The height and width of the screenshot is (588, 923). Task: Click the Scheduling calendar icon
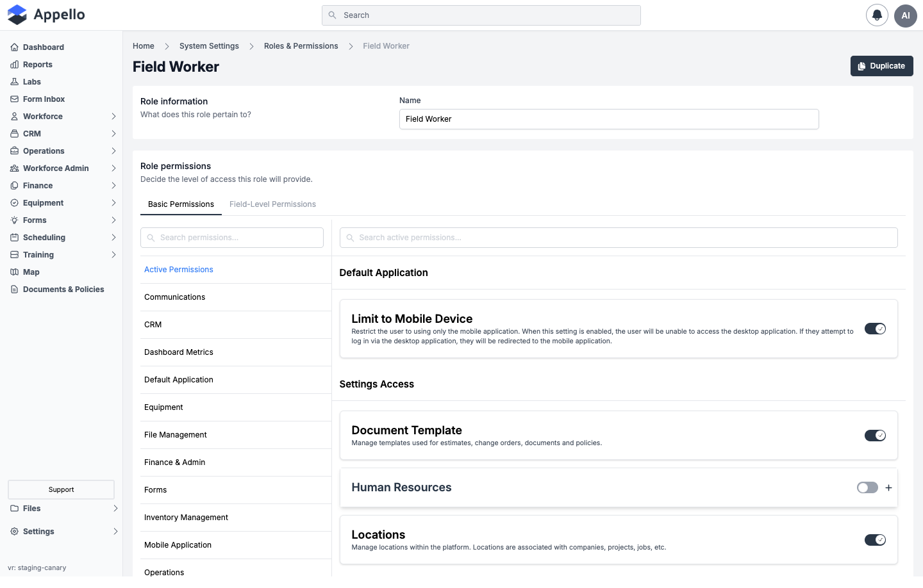[x=14, y=238]
